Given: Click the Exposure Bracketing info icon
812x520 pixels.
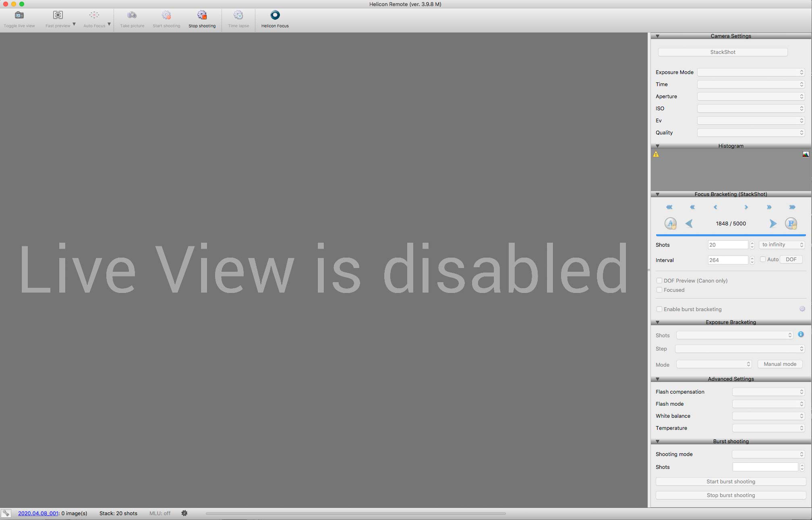Looking at the screenshot, I should click(801, 334).
